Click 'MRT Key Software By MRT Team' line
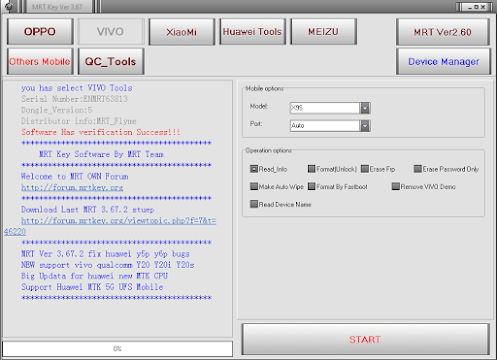The width and height of the screenshot is (497, 360). [x=101, y=154]
